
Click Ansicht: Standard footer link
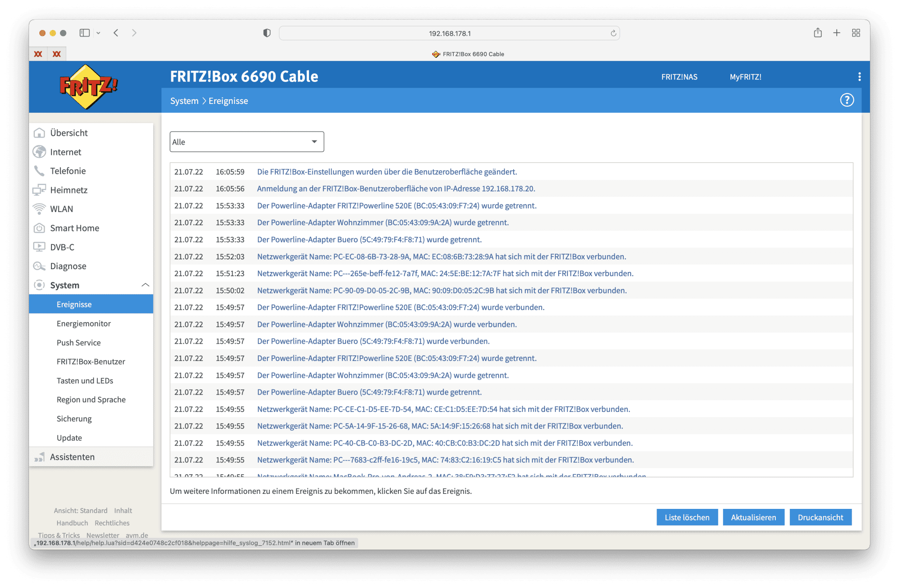tap(81, 511)
